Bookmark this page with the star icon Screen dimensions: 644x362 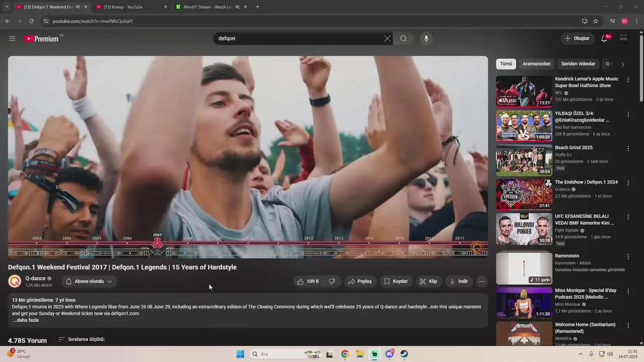point(596,21)
